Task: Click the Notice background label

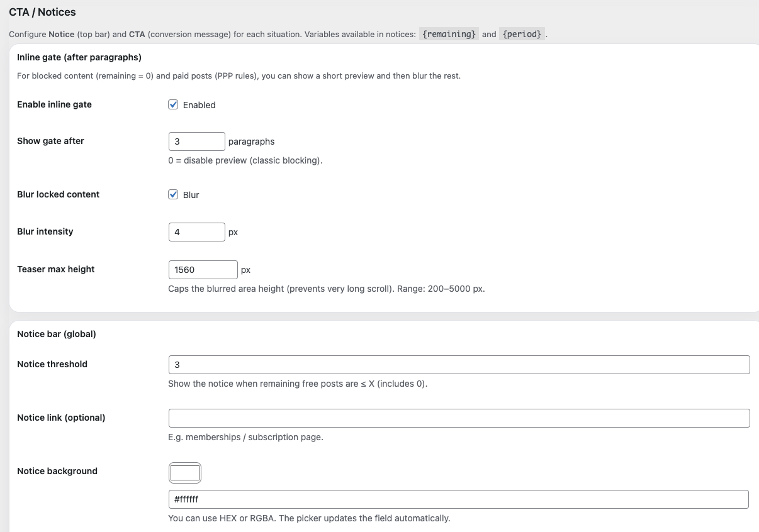Action: tap(57, 470)
